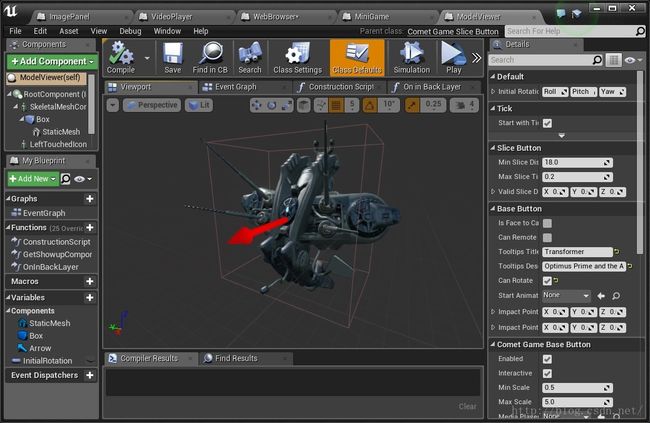Click Add New button in My Blueprint
Screen dimensions: 650x423
tap(33, 179)
